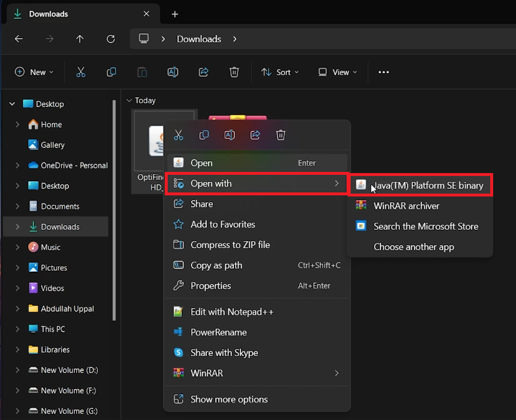Screen dimensions: 516x420
Task: Open a new tab with the plus button
Action: click(x=175, y=14)
